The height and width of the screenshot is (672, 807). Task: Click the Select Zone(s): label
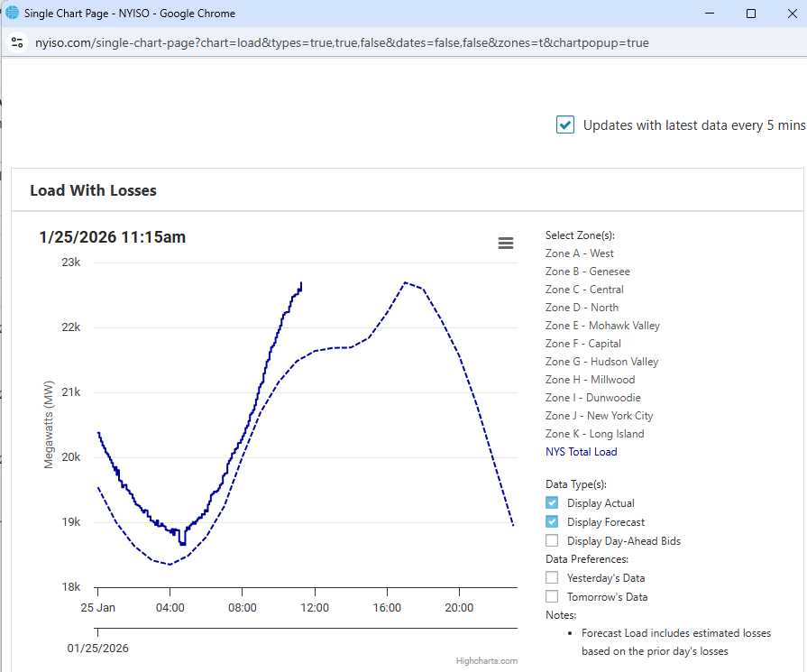(580, 235)
